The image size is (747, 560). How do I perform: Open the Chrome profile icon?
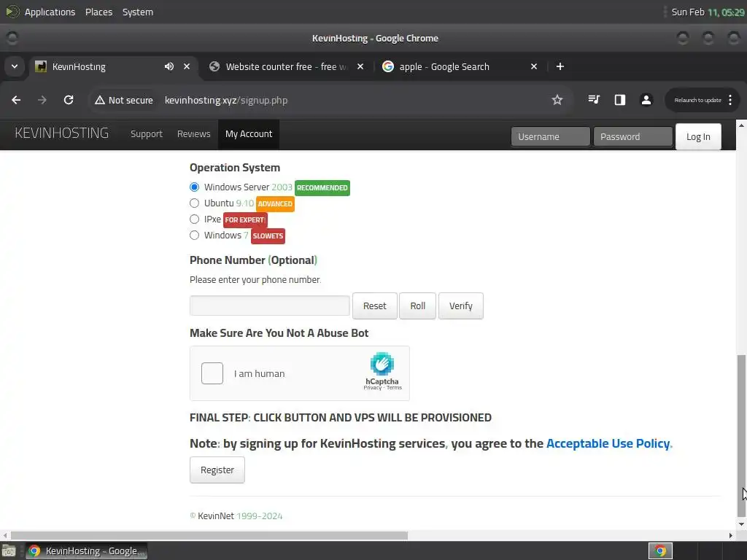(646, 99)
